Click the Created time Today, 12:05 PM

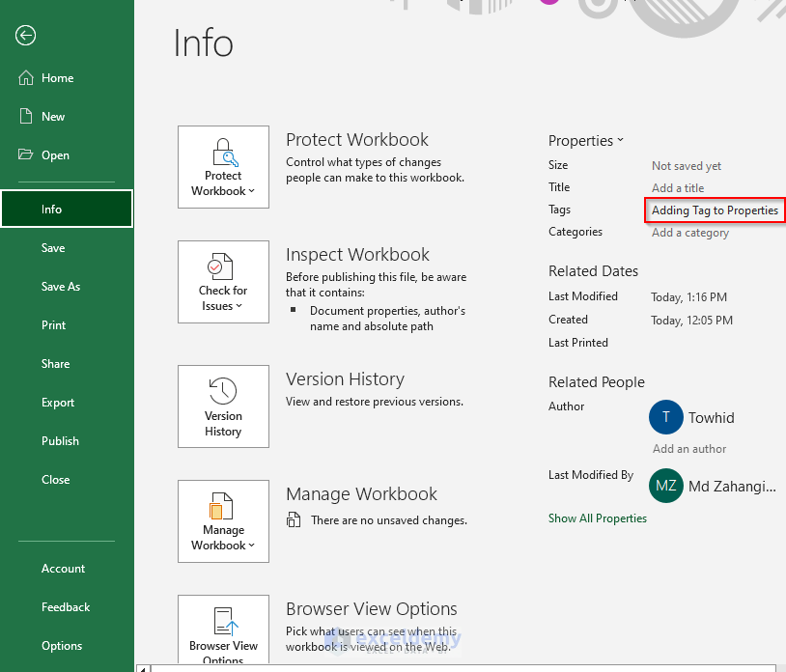(x=691, y=321)
